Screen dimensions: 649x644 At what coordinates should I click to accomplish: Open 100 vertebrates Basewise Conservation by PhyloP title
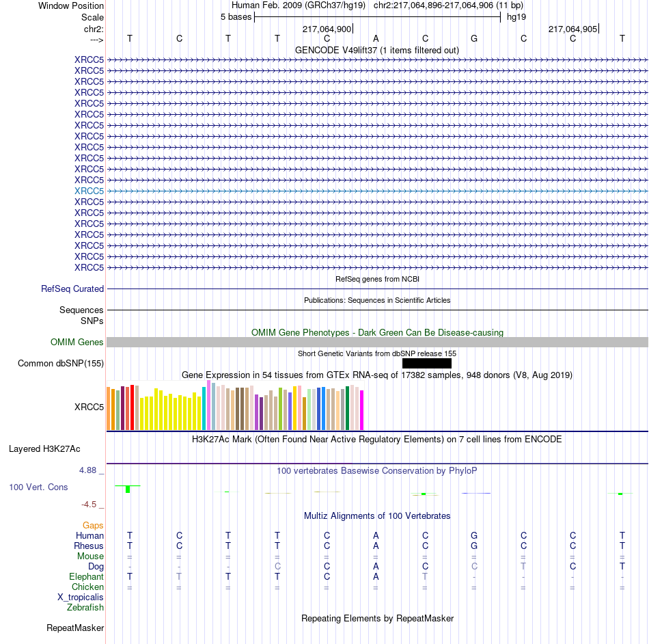tap(377, 471)
